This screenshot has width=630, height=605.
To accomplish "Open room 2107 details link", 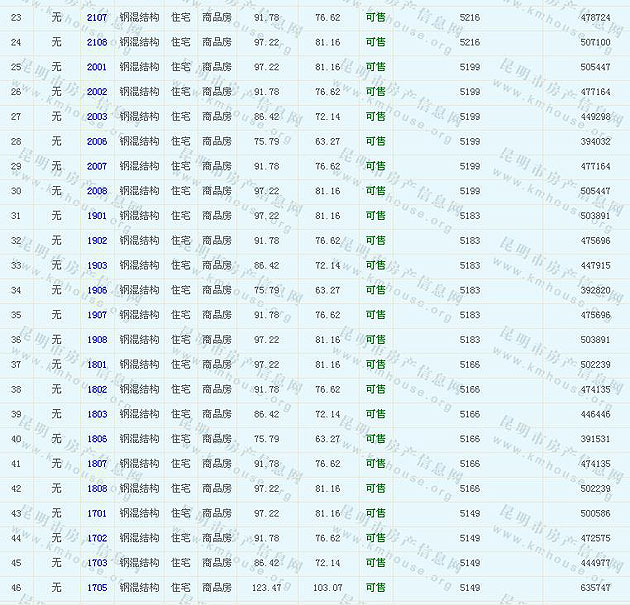I will 97,18.
